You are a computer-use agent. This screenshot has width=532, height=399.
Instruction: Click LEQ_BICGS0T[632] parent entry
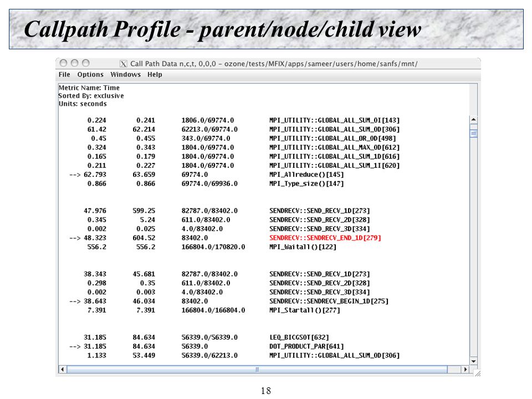[299, 337]
